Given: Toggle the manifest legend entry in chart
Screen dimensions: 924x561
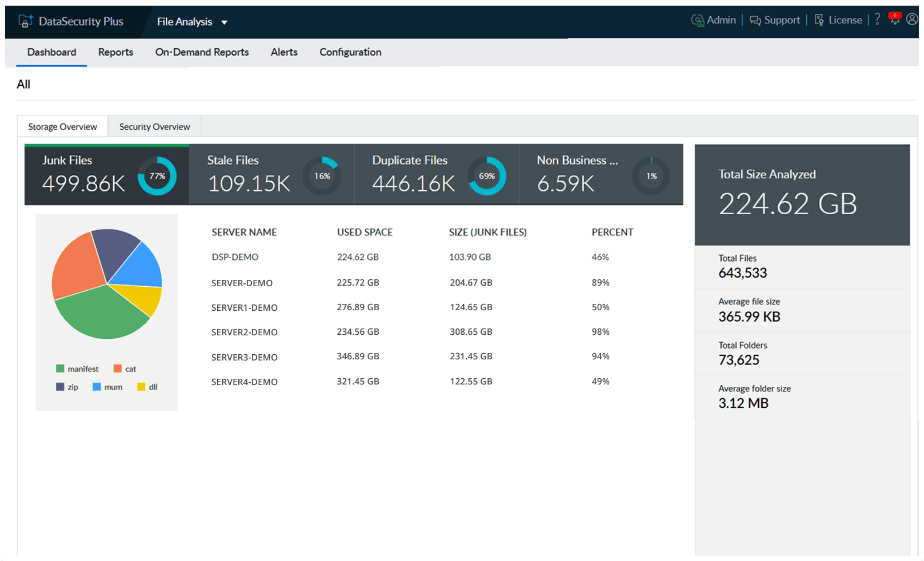Looking at the screenshot, I should pyautogui.click(x=77, y=369).
